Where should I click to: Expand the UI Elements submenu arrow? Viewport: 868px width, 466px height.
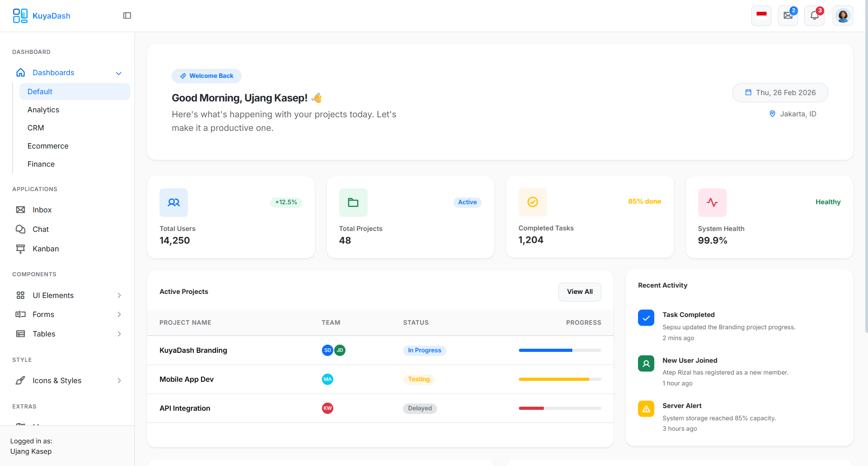tap(119, 295)
